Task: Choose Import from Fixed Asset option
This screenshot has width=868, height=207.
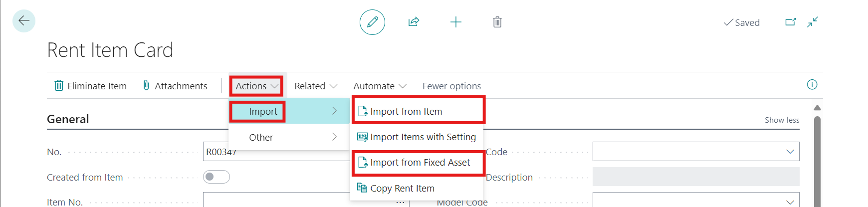Action: [420, 163]
